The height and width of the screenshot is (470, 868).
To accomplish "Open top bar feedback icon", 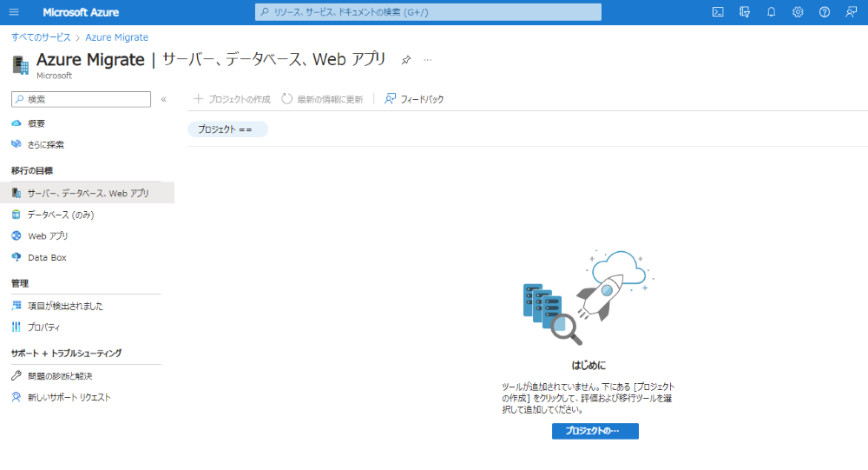I will [x=851, y=12].
